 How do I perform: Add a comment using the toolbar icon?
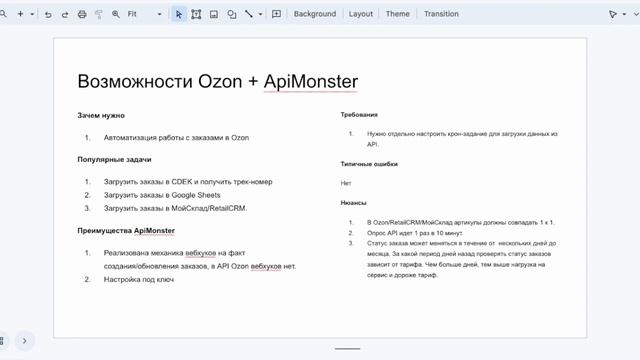point(276,14)
